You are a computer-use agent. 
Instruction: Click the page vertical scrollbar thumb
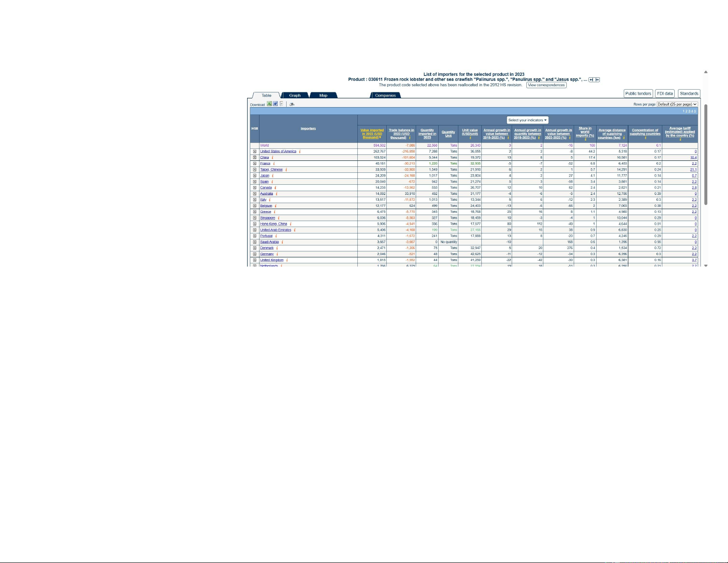[x=706, y=154]
